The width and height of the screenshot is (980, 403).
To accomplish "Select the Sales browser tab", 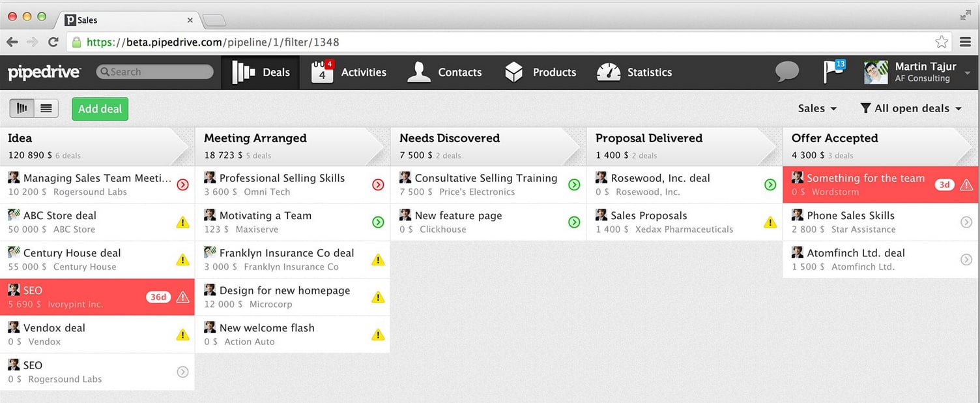I will point(127,20).
